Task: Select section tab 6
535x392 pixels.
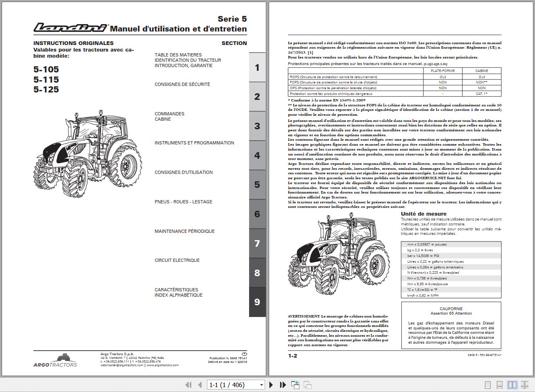Action: pyautogui.click(x=257, y=214)
